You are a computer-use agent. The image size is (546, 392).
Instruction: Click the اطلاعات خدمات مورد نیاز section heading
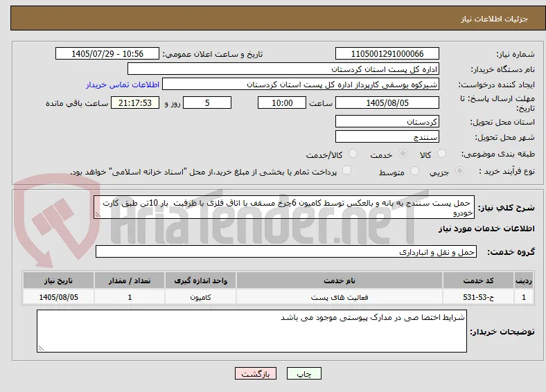[x=486, y=229]
